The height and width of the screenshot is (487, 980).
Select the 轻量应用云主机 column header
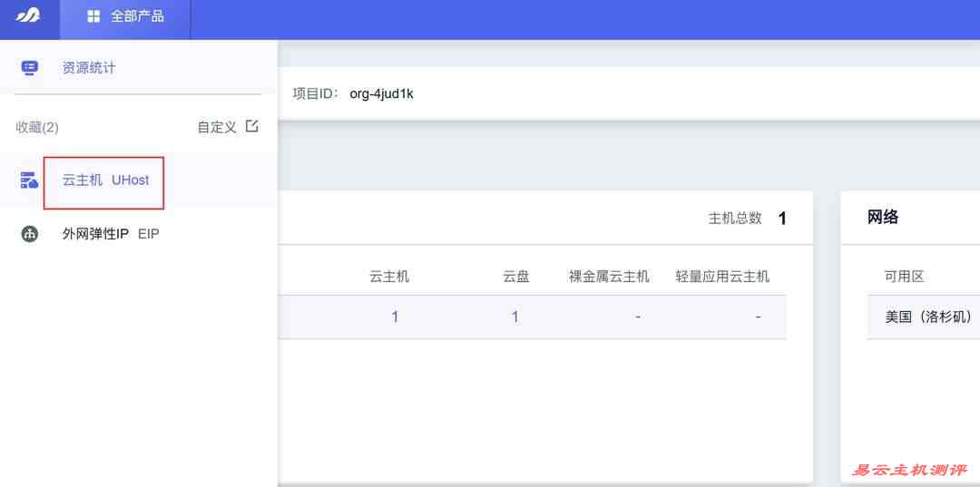click(x=722, y=277)
